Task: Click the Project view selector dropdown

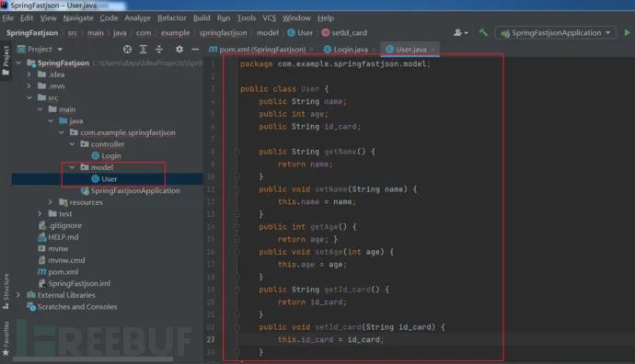Action: 40,50
